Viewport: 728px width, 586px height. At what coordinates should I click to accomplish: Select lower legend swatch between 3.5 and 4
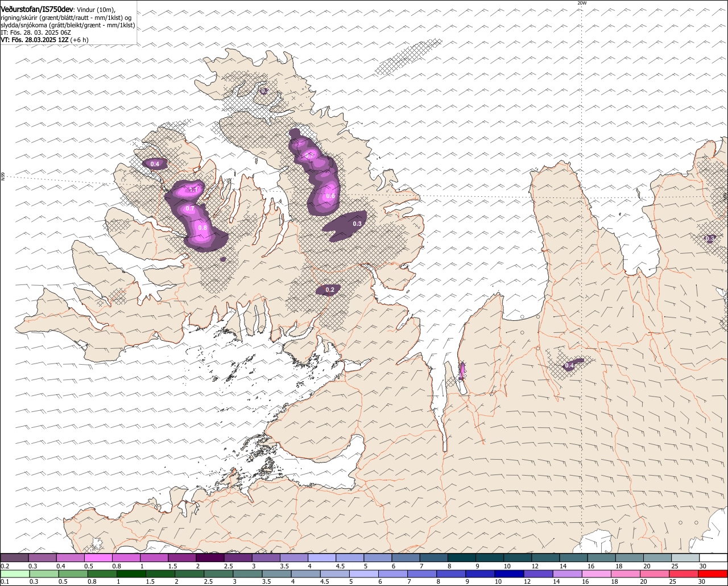coord(277,574)
